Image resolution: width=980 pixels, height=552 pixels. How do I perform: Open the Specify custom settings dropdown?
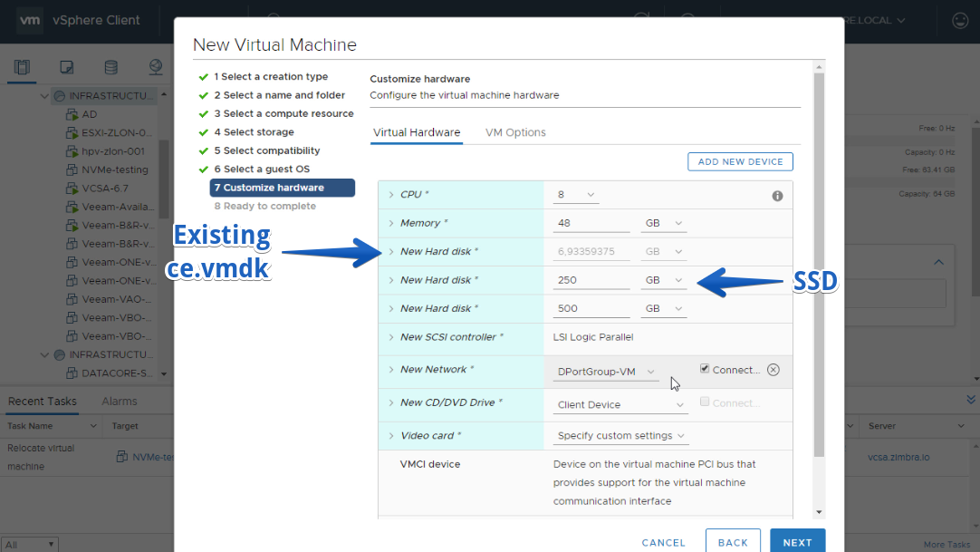tap(620, 436)
